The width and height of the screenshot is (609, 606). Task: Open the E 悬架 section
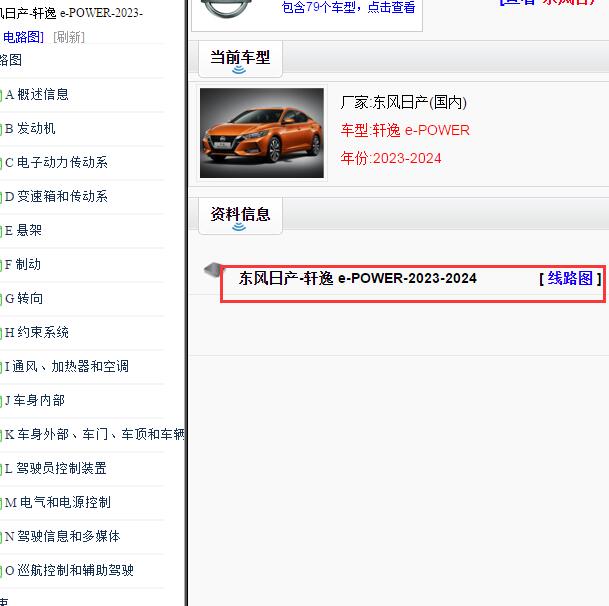tap(23, 230)
